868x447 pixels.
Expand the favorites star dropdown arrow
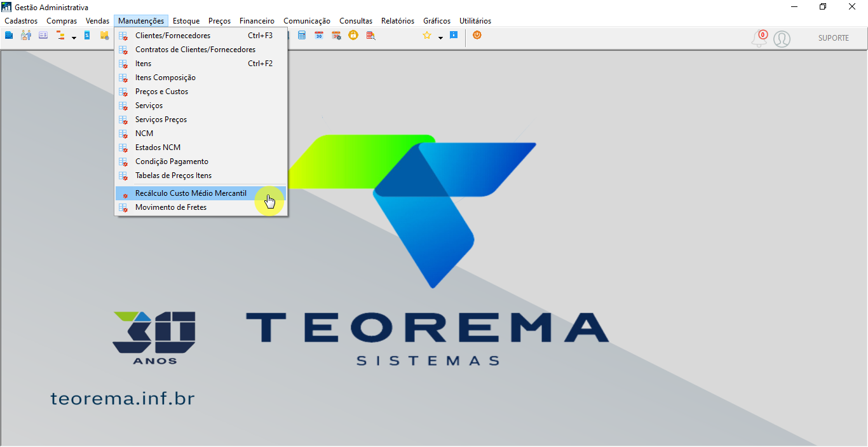[440, 38]
